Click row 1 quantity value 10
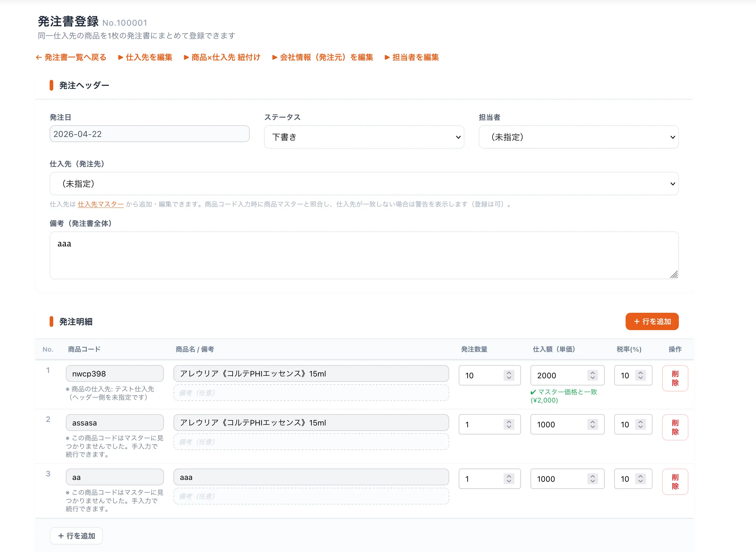The width and height of the screenshot is (756, 552). click(470, 376)
